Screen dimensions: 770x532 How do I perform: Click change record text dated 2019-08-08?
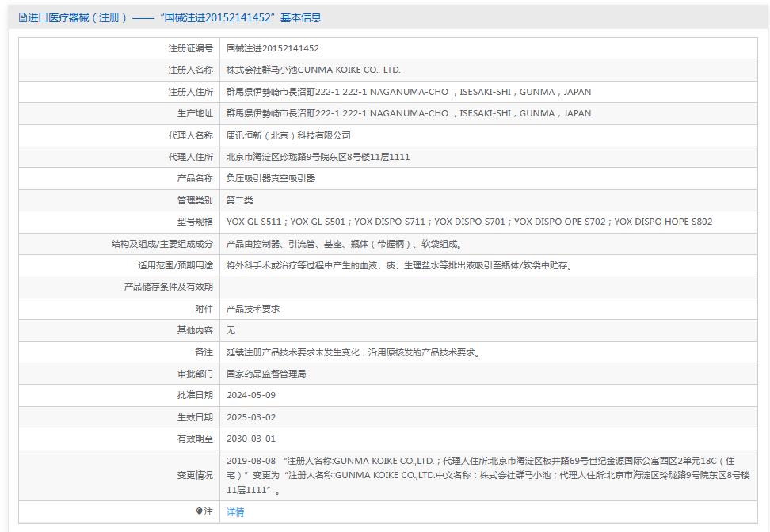click(x=488, y=475)
